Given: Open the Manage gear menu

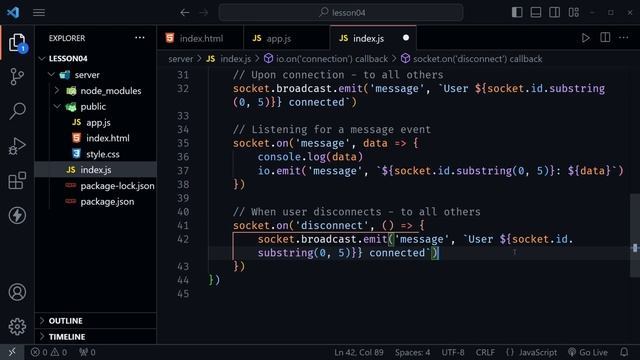Looking at the screenshot, I should (x=17, y=327).
